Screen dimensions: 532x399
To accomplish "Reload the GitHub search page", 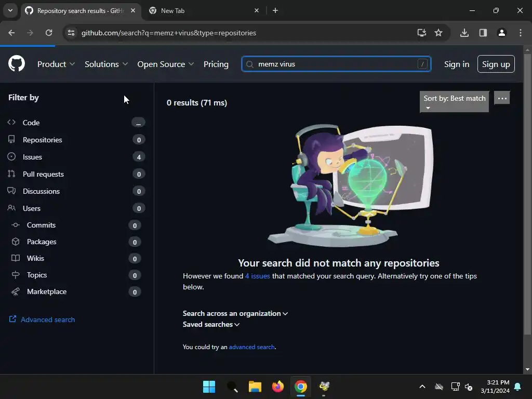I will pyautogui.click(x=49, y=33).
